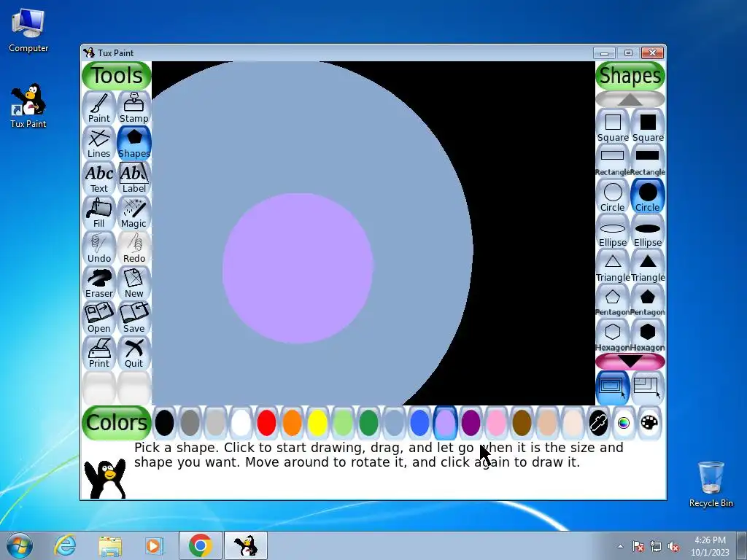Enable draw-from-corner shape mode
Image resolution: width=747 pixels, height=560 pixels.
coord(648,388)
